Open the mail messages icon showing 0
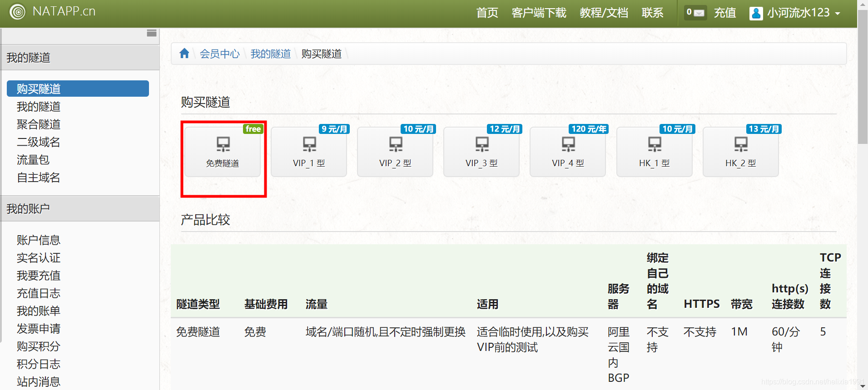 pyautogui.click(x=696, y=13)
